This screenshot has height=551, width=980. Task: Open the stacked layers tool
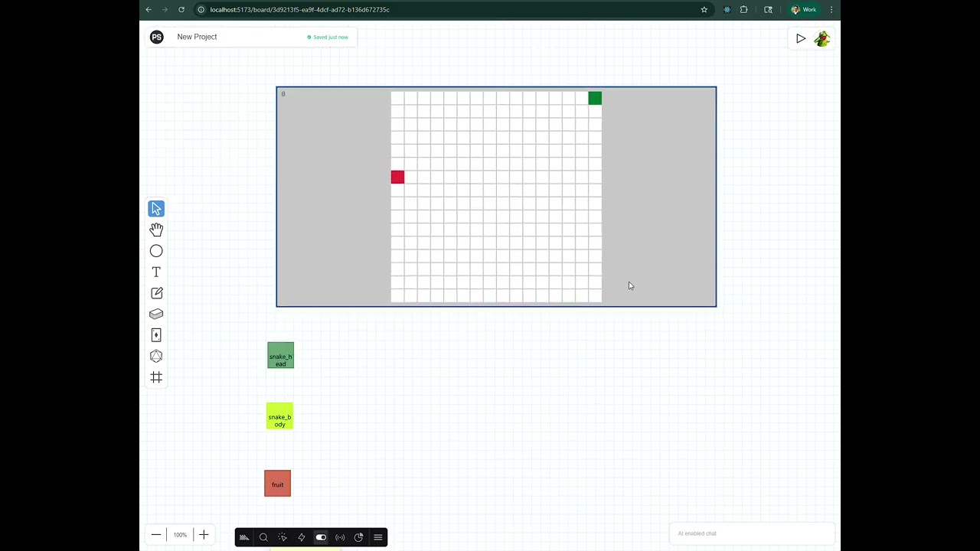coord(156,314)
